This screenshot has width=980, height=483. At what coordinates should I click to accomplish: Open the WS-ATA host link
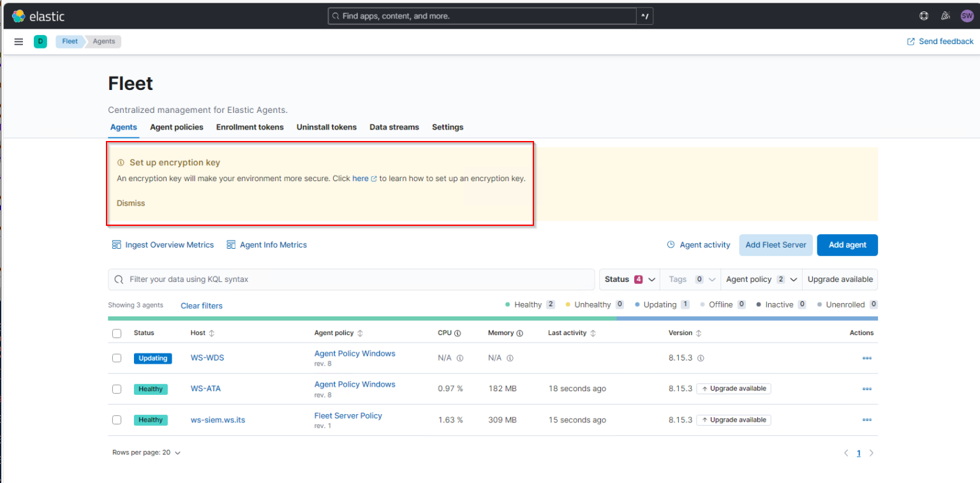205,389
